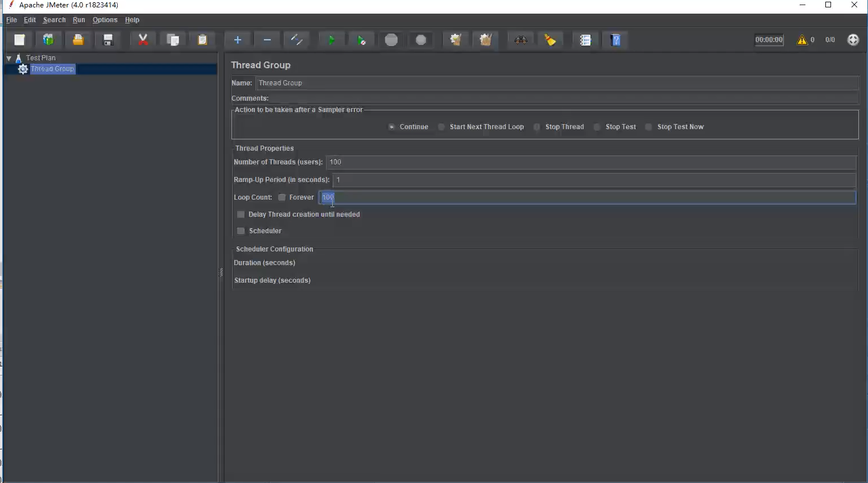Clear all results with double broom icon

(485, 40)
